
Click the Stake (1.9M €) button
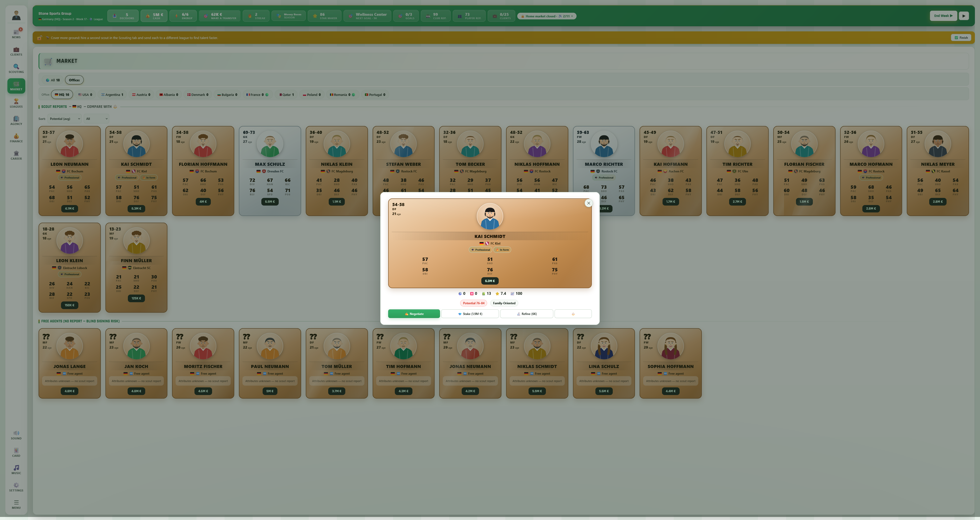470,314
